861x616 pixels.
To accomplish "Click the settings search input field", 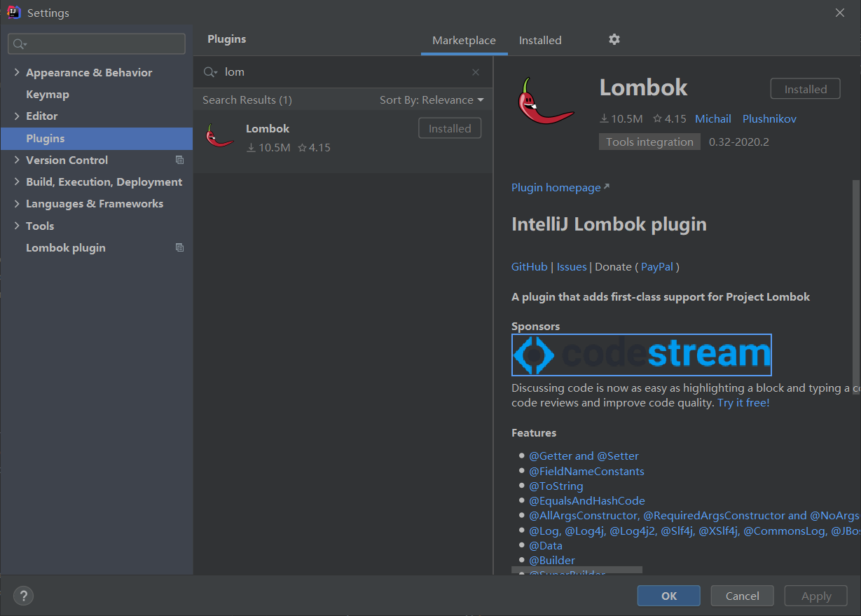I will (97, 43).
